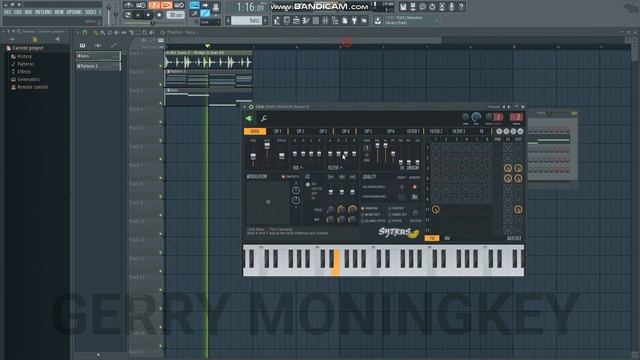The width and height of the screenshot is (640, 360).
Task: Click the arrow left of the Bass pattern selector
Action: coord(228,20)
